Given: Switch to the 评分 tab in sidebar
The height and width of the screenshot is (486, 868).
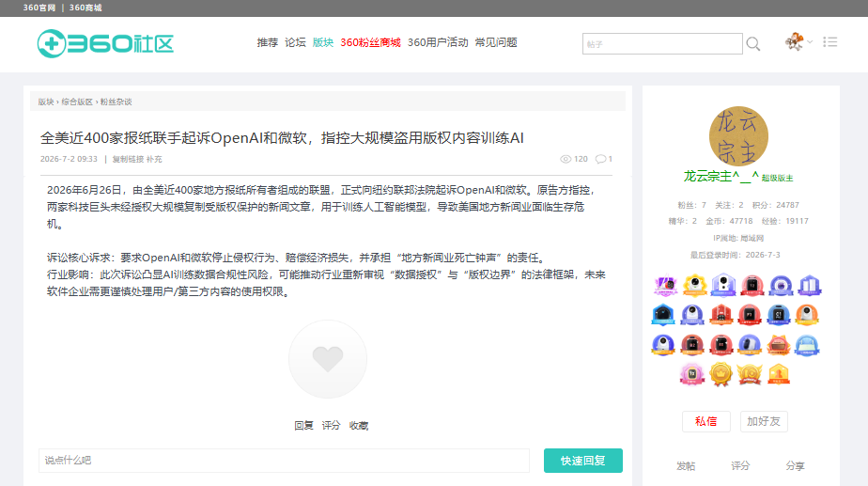Looking at the screenshot, I should coord(740,466).
